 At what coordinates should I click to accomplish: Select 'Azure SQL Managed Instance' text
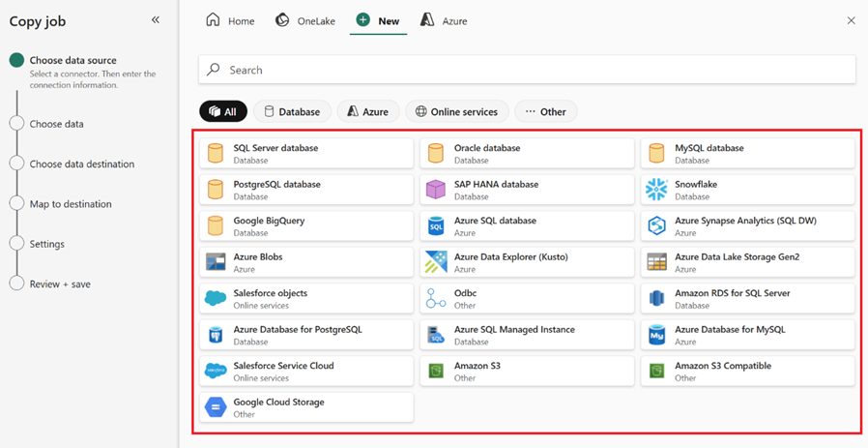[x=514, y=329]
